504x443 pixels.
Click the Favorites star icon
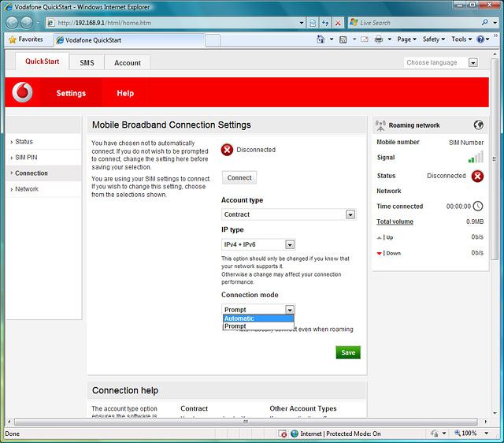click(x=13, y=39)
